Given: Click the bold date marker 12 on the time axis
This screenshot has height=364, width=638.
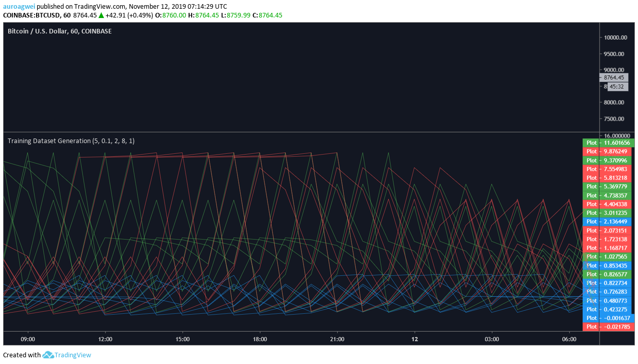Looking at the screenshot, I should click(x=414, y=339).
